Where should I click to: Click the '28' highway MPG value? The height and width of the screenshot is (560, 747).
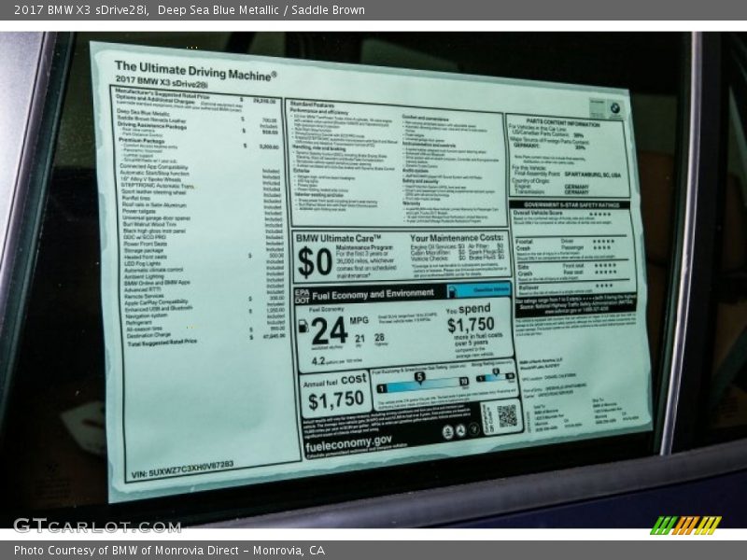(379, 337)
